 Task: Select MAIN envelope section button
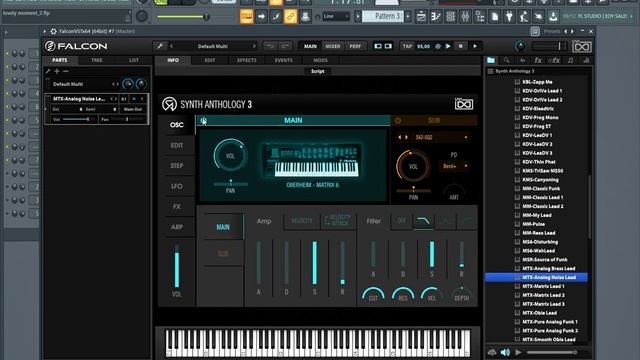(223, 227)
